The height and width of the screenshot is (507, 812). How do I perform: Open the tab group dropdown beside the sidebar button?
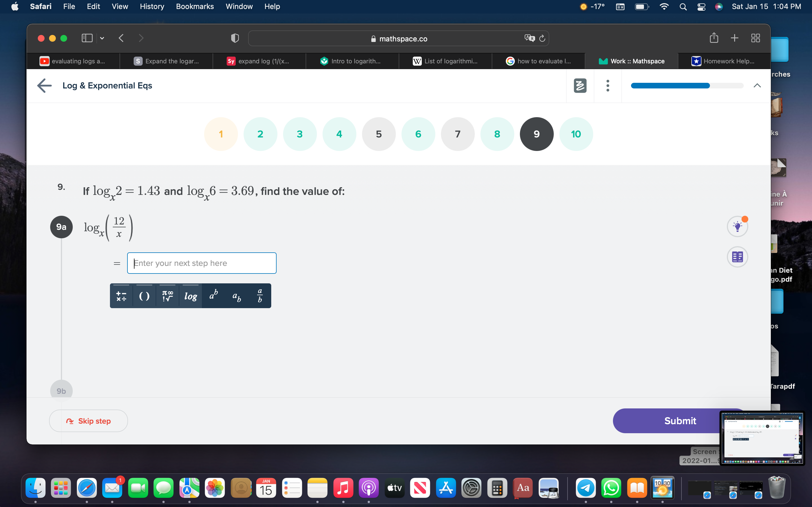(102, 38)
